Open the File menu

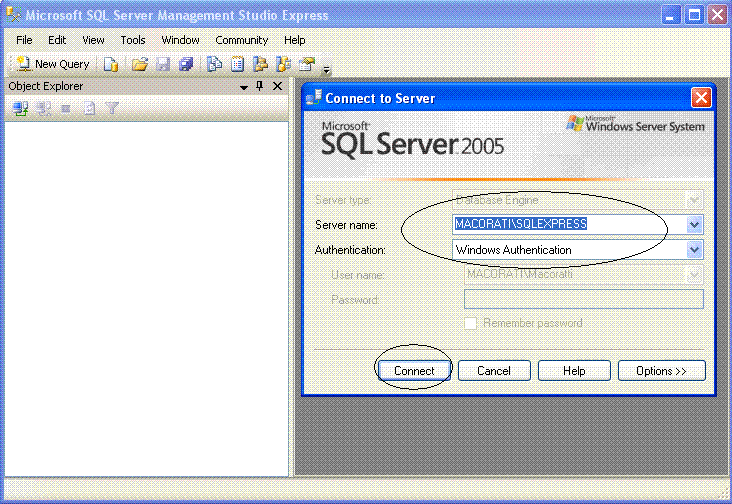click(x=24, y=40)
